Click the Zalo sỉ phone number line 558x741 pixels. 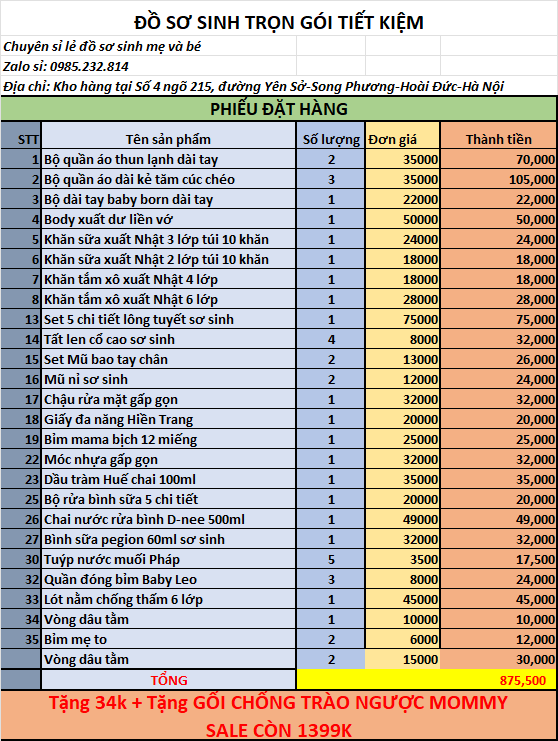pyautogui.click(x=66, y=66)
